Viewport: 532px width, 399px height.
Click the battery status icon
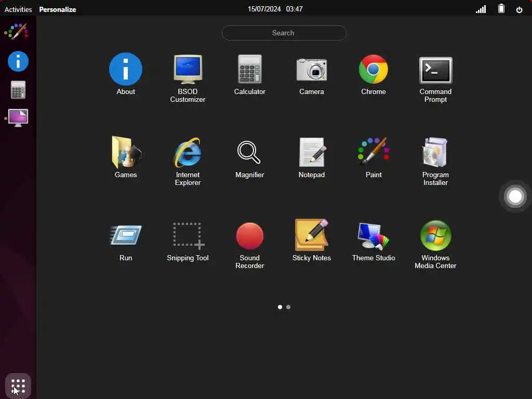(501, 8)
